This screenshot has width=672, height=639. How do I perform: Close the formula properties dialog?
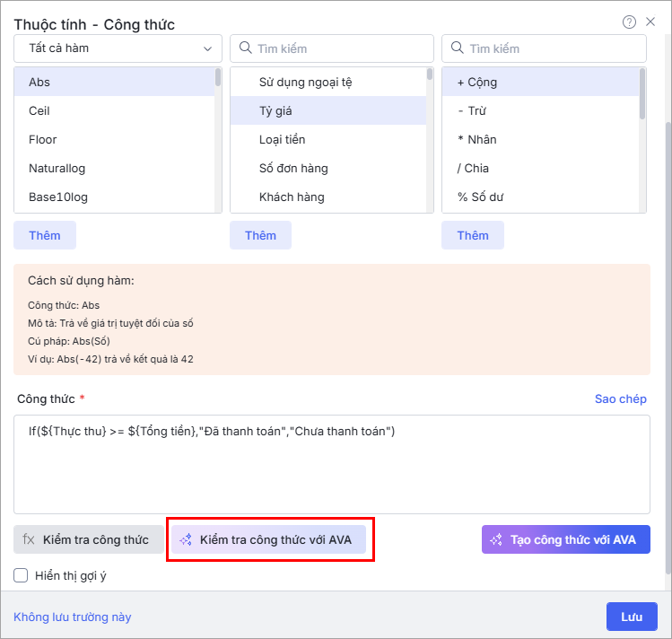click(650, 22)
